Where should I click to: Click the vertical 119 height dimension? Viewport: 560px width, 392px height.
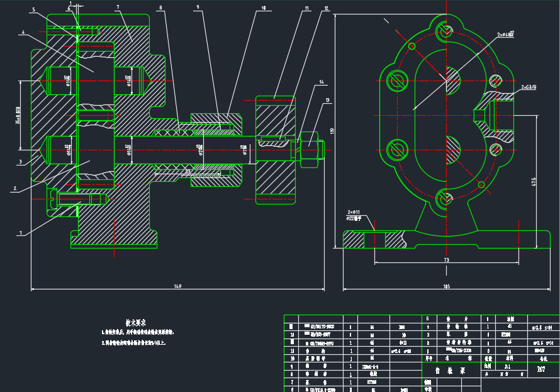click(x=332, y=131)
